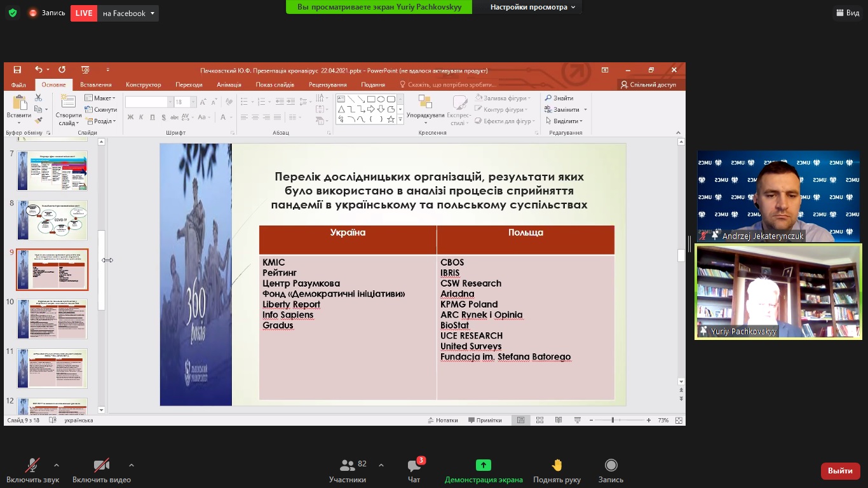
Task: Toggle Нотатки notes pane
Action: [x=443, y=420]
